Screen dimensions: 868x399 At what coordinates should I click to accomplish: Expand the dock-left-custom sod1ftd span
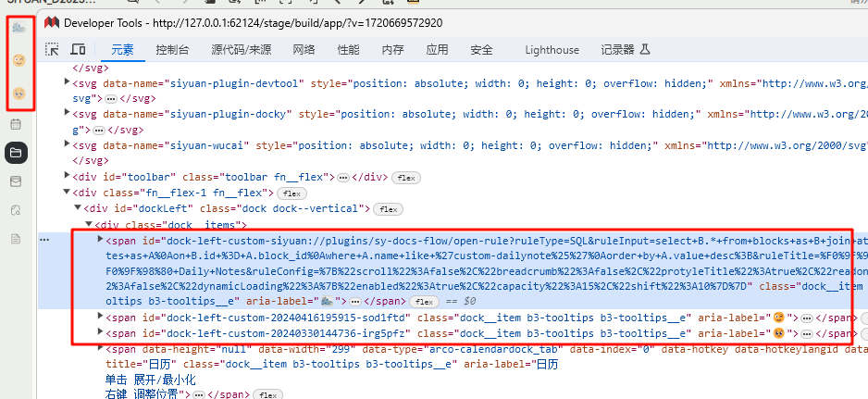tap(100, 316)
